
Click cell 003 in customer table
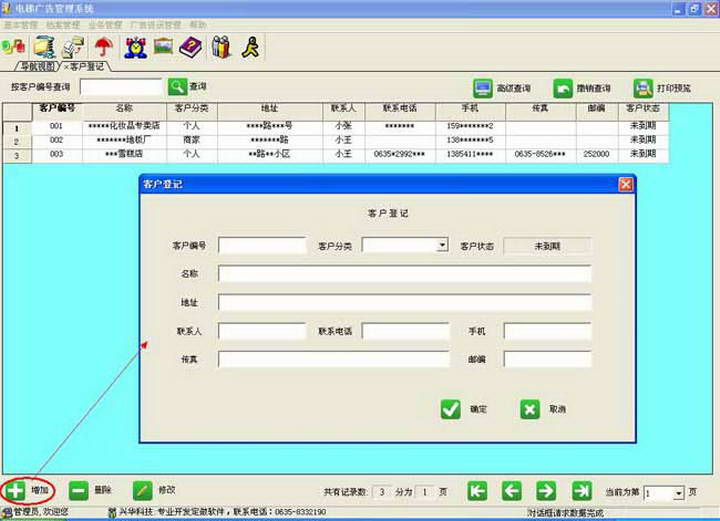(x=57, y=154)
